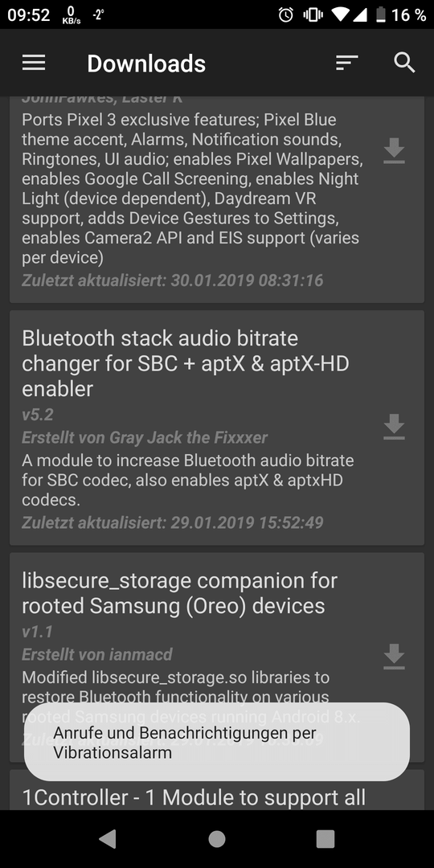Download the Pixel 3 features module
This screenshot has width=434, height=868.
[x=394, y=150]
